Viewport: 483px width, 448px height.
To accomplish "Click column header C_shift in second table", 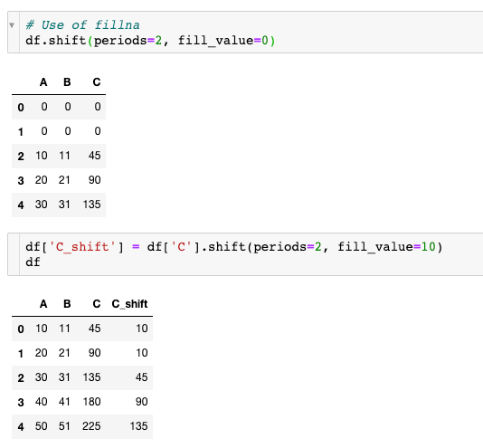I will pyautogui.click(x=129, y=304).
